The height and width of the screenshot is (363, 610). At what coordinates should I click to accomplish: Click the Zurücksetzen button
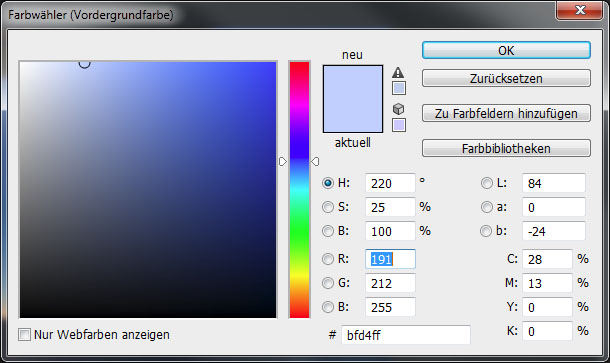[506, 78]
